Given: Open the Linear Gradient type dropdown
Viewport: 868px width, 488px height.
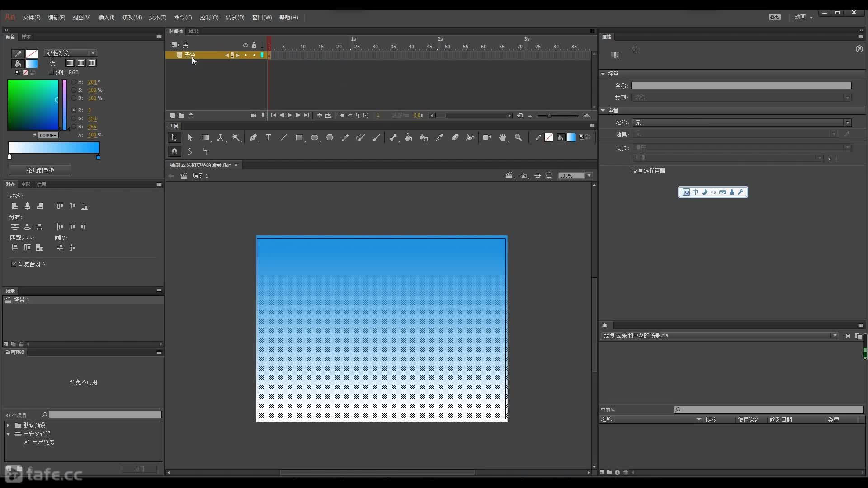Looking at the screenshot, I should 71,53.
